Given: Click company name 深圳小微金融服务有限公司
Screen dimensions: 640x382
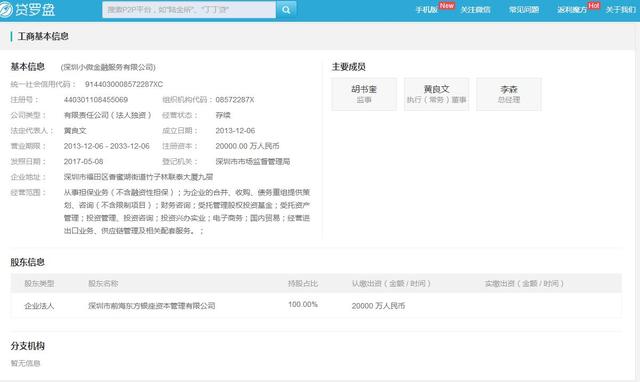Looking at the screenshot, I should [108, 67].
